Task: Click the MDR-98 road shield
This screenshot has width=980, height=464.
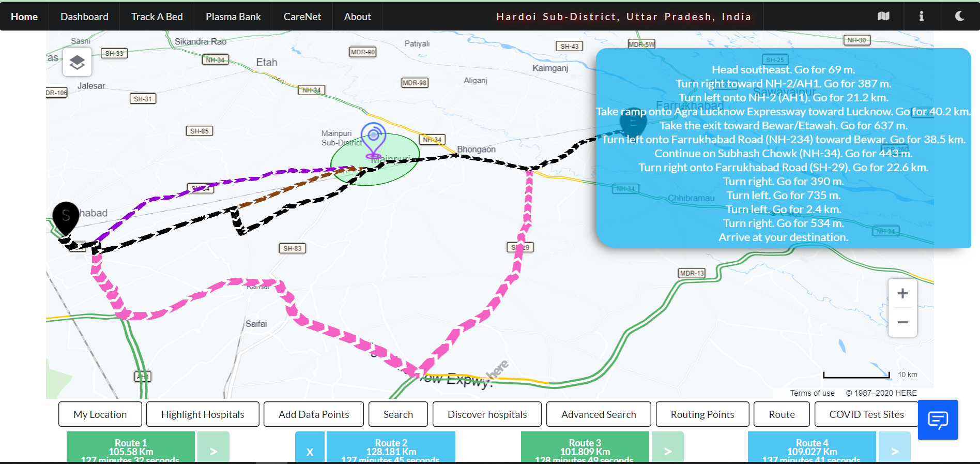Action: tap(415, 83)
